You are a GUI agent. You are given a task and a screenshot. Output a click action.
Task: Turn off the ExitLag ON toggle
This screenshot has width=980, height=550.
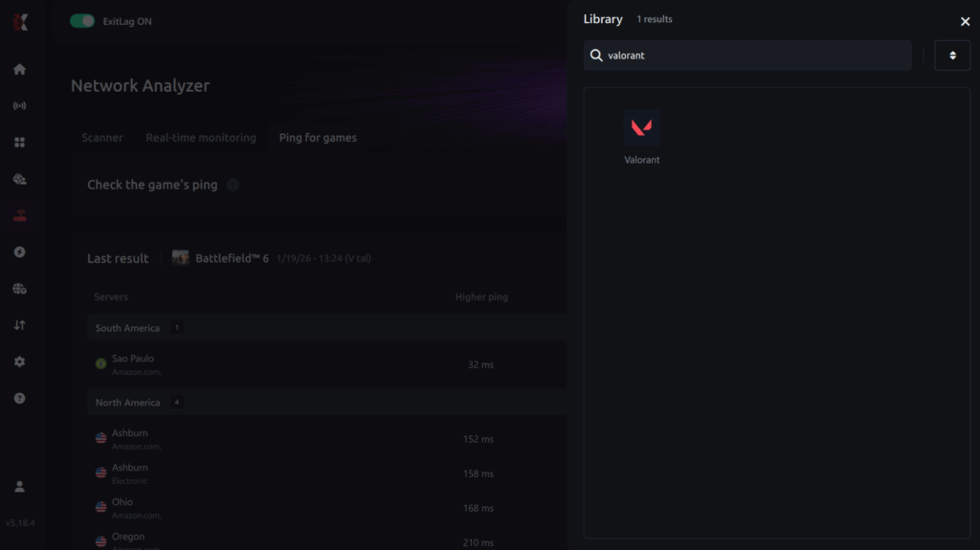[x=82, y=21]
